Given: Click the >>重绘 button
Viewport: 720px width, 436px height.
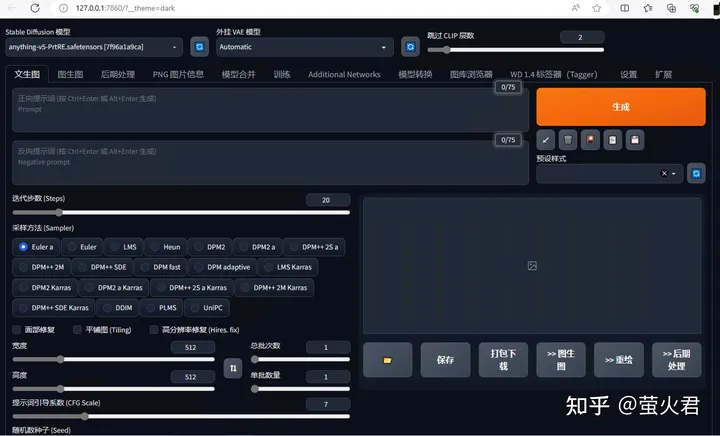Looking at the screenshot, I should tap(619, 360).
